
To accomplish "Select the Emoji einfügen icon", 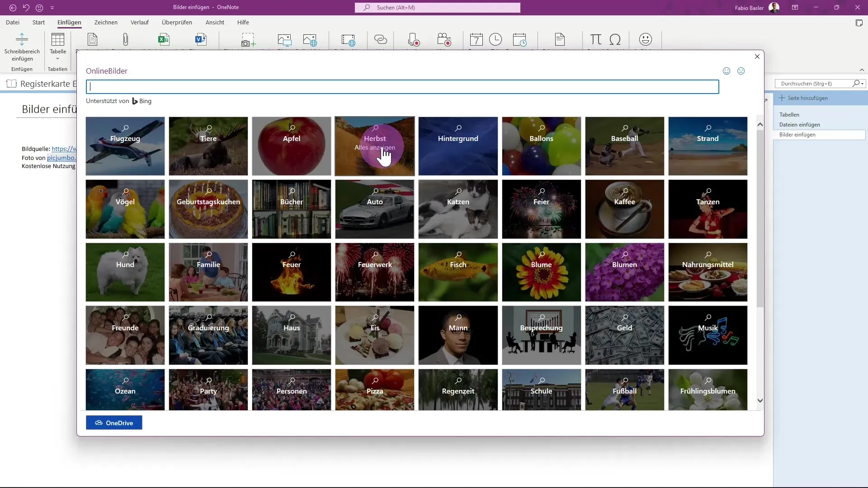I will (646, 39).
